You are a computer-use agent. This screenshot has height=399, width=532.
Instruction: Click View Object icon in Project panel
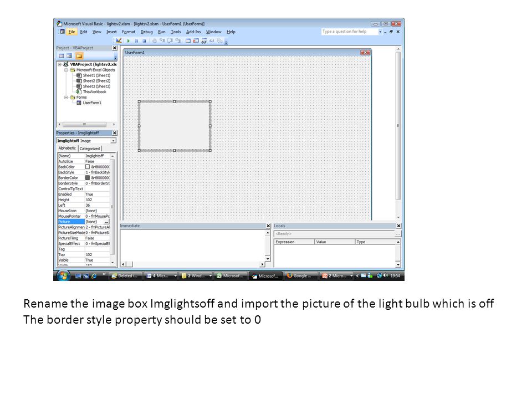(x=69, y=56)
